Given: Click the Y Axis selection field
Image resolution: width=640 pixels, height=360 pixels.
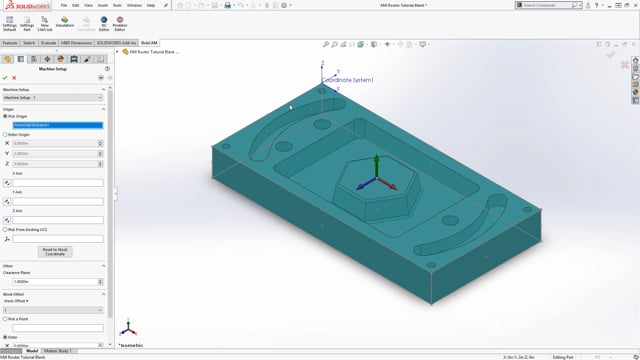Looking at the screenshot, I should click(x=58, y=201).
